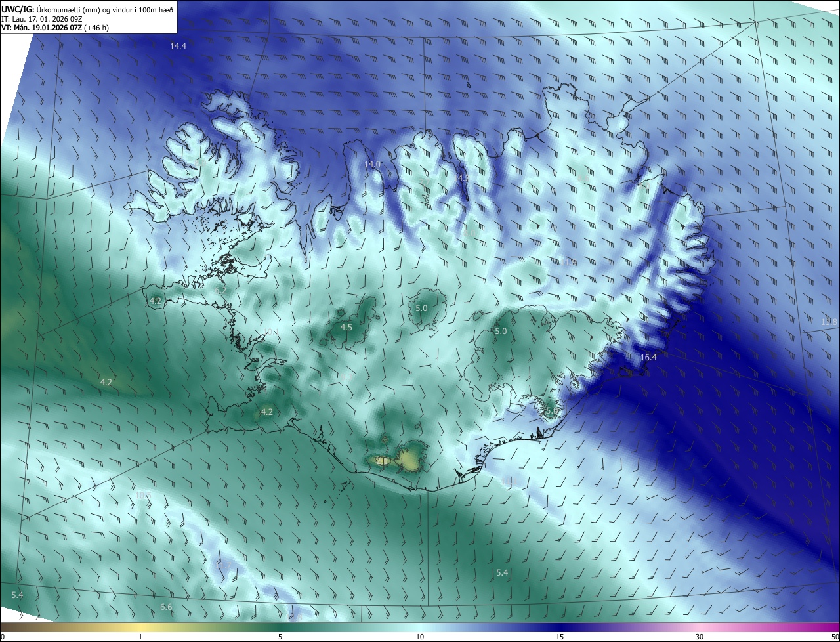Click the 4.5 value label on the map
This screenshot has height=642, width=840.
[x=346, y=327]
